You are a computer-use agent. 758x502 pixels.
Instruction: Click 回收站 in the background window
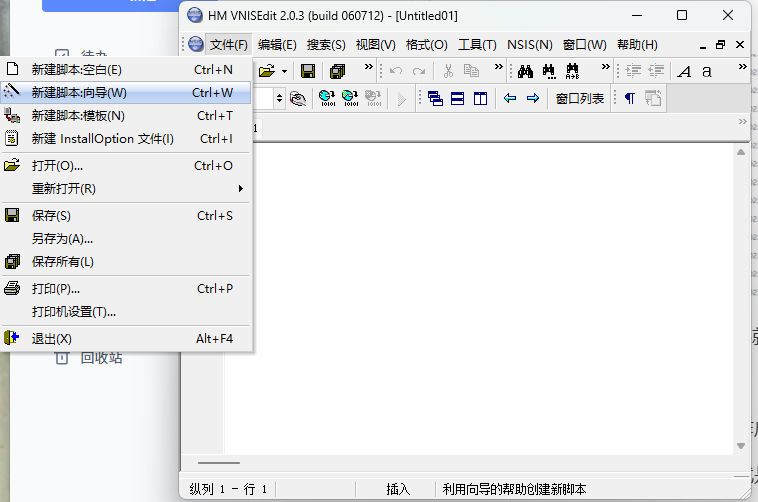pyautogui.click(x=101, y=358)
